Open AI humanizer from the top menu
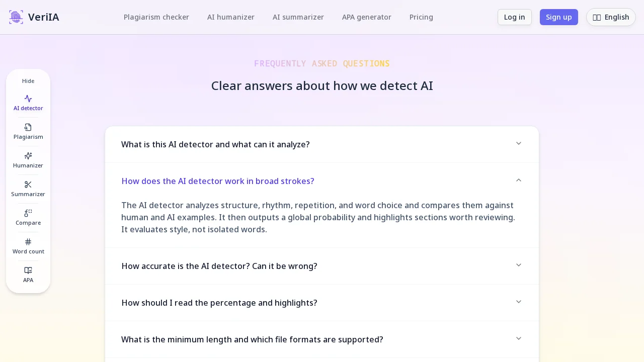 click(231, 17)
